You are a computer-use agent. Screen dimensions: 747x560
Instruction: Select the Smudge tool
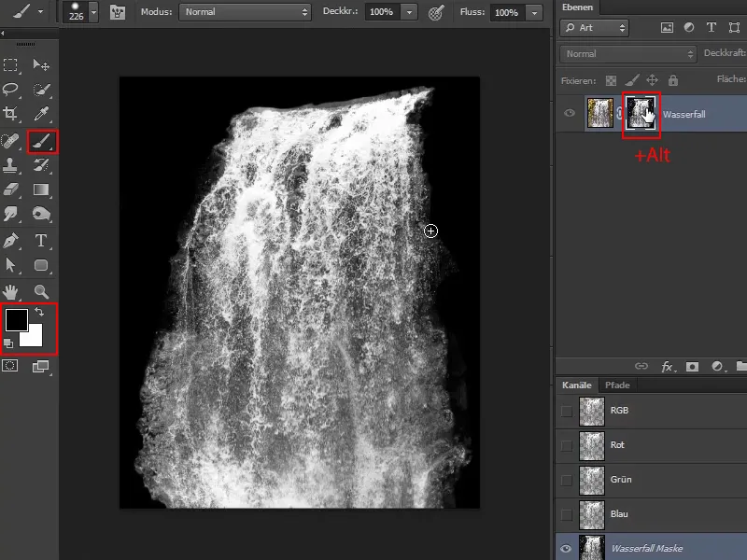pos(10,214)
